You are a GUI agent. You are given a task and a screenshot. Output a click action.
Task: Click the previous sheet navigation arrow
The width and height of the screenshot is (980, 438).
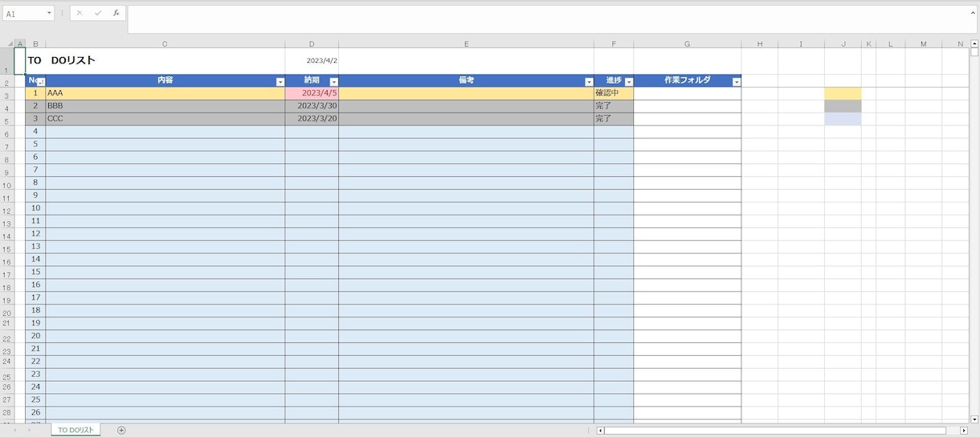coord(14,430)
